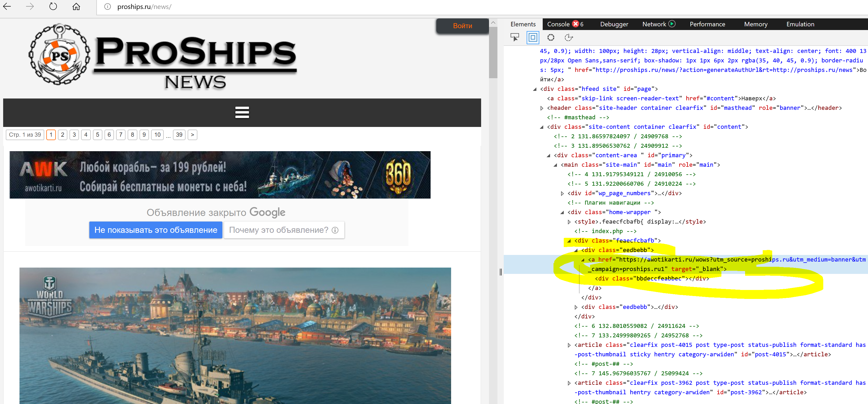
Task: Click the scrollbar up arrow
Action: pyautogui.click(x=493, y=23)
